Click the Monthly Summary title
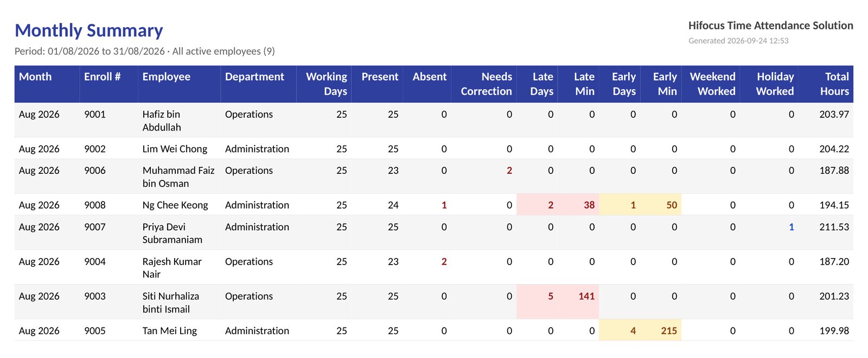868x358 pixels. click(x=88, y=30)
